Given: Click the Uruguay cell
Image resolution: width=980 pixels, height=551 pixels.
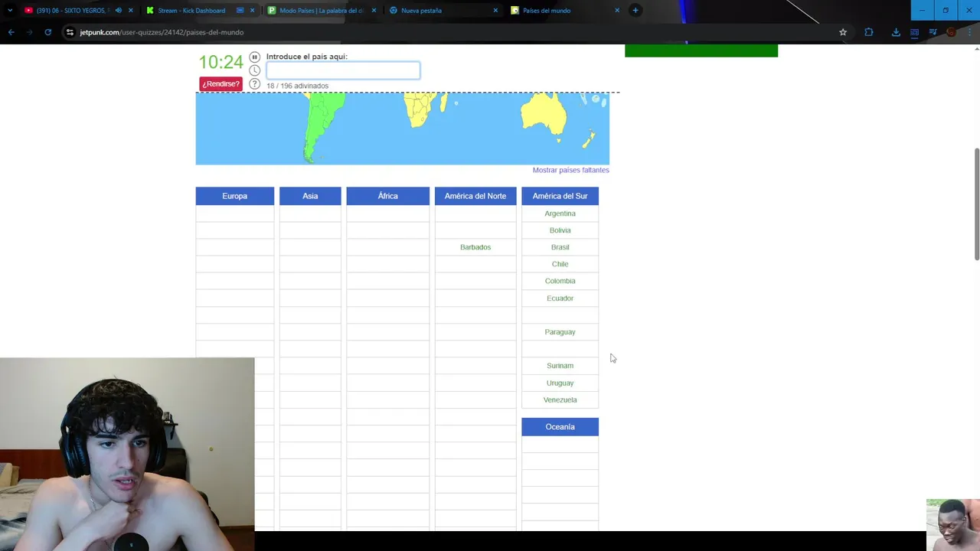Looking at the screenshot, I should (560, 383).
